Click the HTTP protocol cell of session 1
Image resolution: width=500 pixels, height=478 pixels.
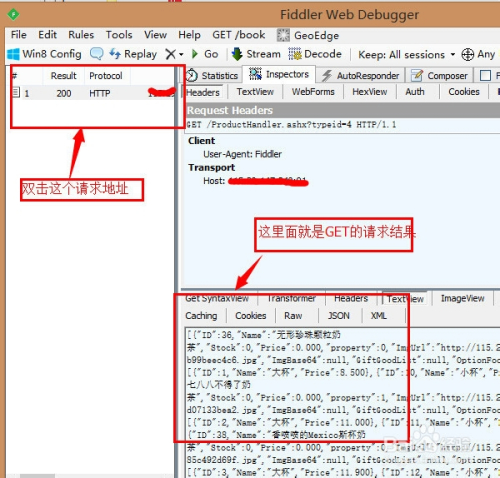tap(99, 93)
